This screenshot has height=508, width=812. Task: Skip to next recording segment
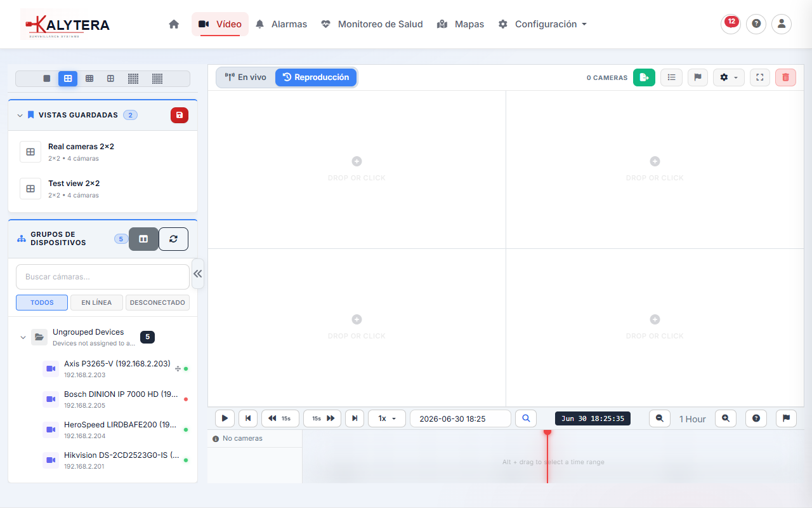pos(355,418)
